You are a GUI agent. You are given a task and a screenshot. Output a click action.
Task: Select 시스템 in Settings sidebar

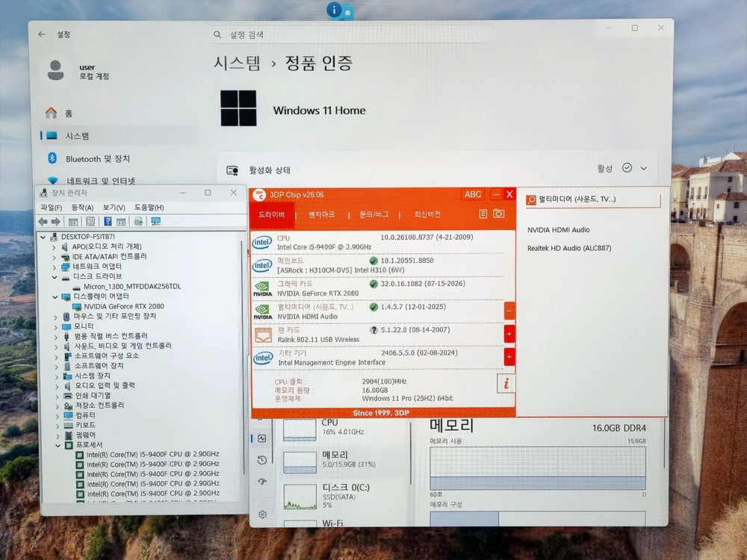[119, 136]
